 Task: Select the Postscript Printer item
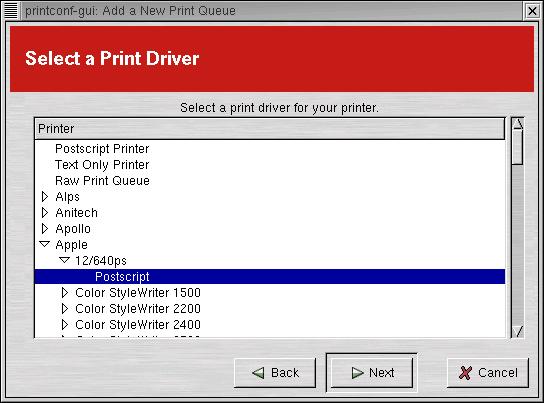tap(102, 149)
